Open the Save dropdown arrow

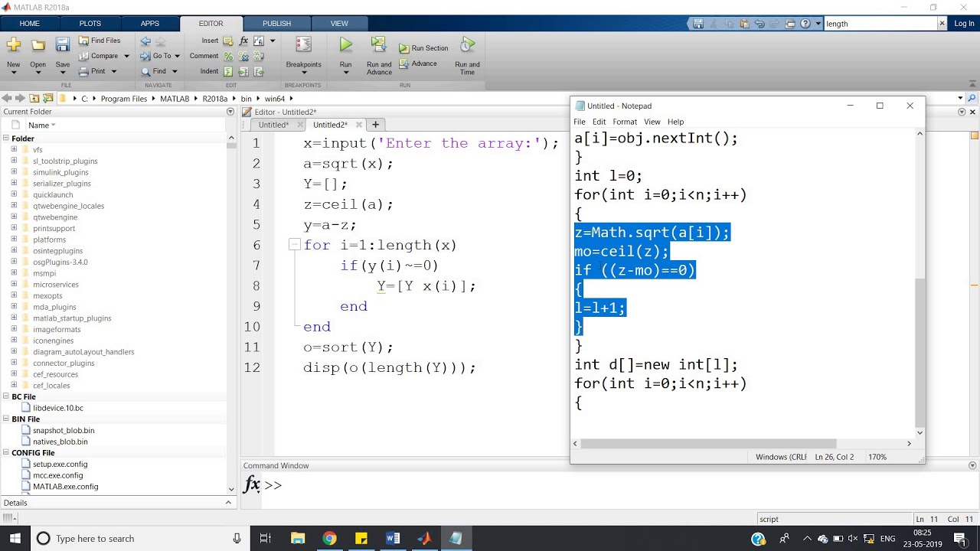[x=63, y=73]
